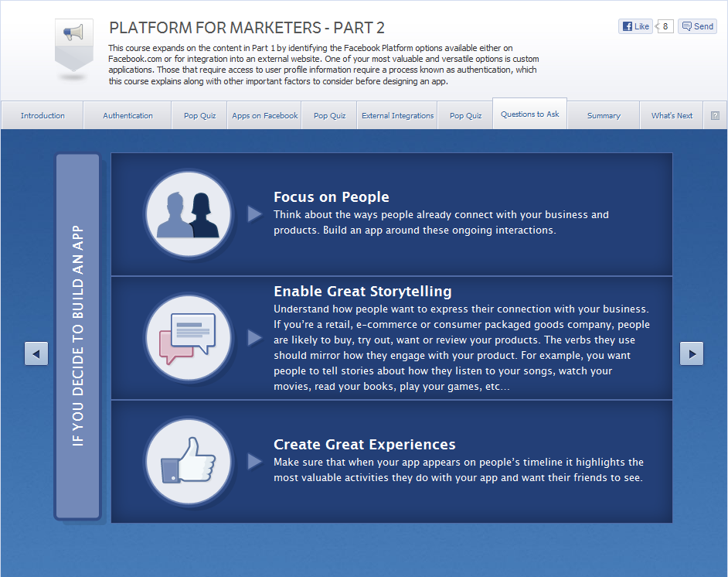Click the two people silhouette icon
The height and width of the screenshot is (577, 728).
coord(189,214)
